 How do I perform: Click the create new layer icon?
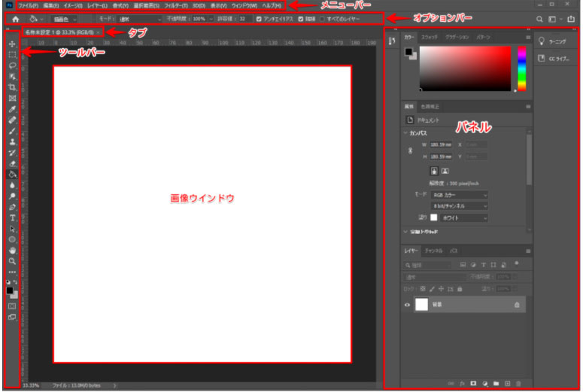(508, 384)
